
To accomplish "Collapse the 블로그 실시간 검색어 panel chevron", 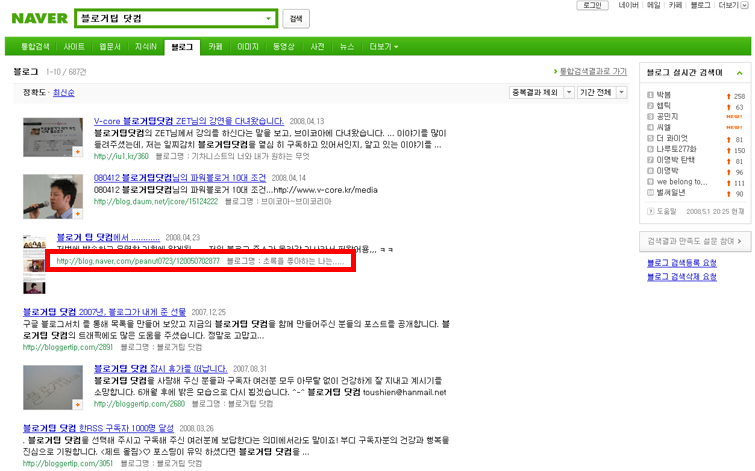I will (740, 73).
